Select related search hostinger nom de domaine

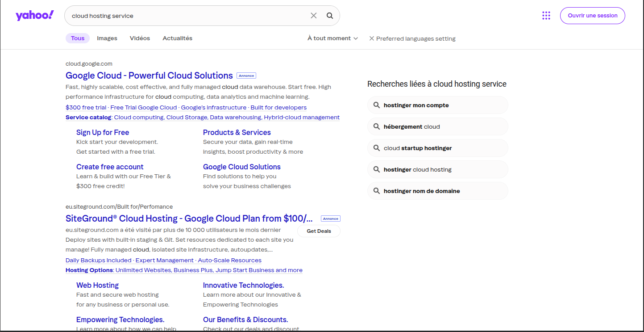click(x=437, y=191)
